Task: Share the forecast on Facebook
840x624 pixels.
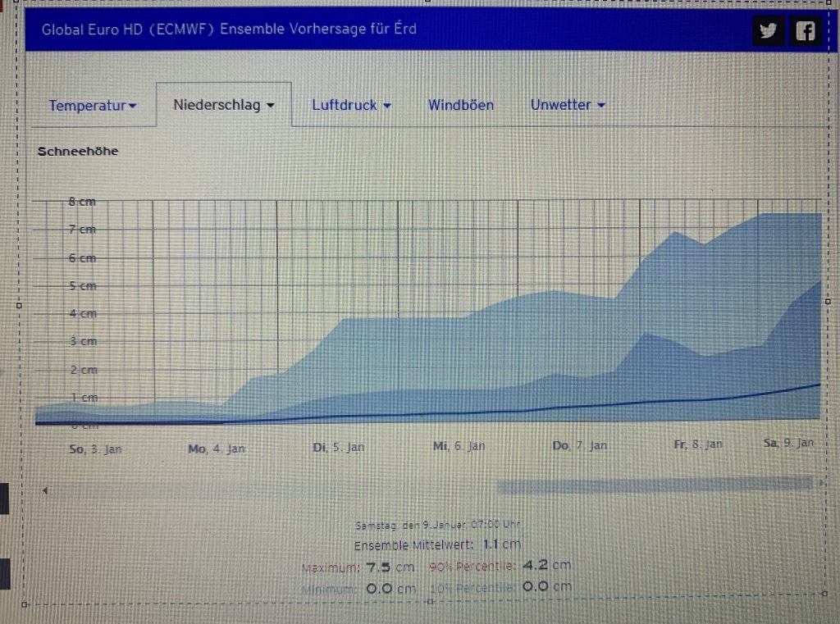Action: [806, 31]
